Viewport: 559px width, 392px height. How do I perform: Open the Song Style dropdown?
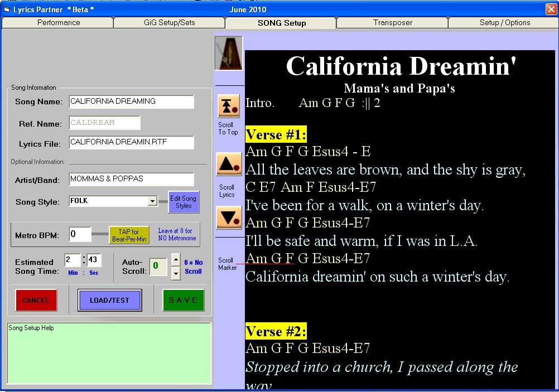click(x=152, y=201)
